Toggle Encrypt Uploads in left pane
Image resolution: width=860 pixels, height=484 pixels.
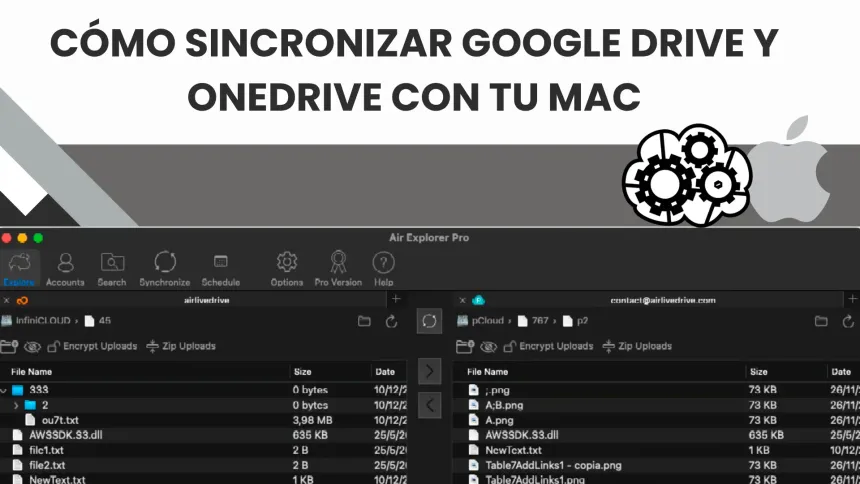(92, 346)
